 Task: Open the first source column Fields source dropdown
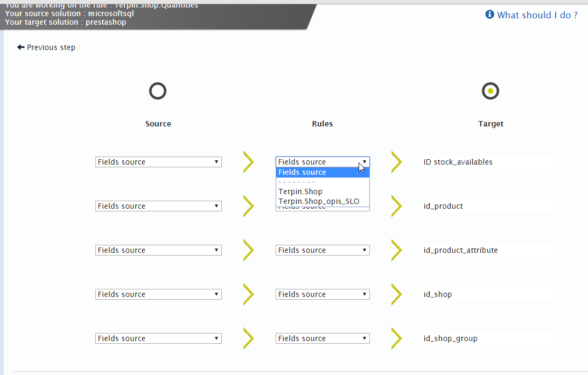158,161
